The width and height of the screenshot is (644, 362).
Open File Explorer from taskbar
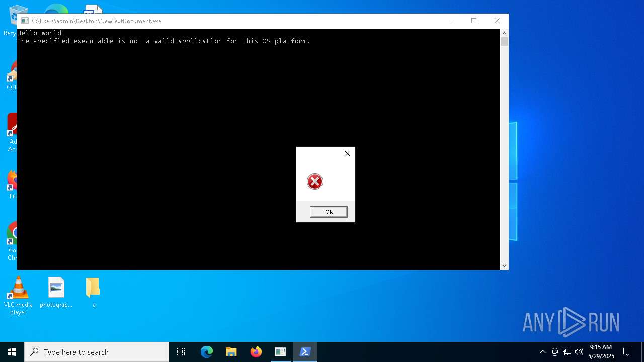231,352
